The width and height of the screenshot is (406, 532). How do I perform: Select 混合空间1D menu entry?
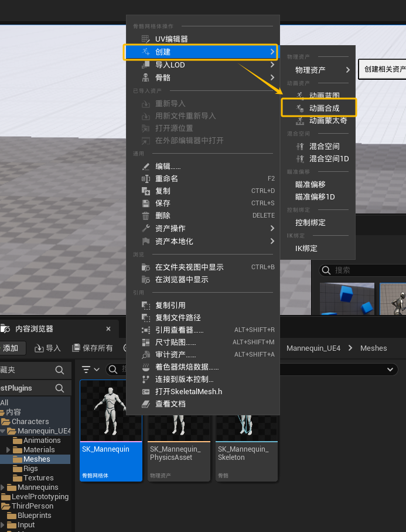[329, 159]
